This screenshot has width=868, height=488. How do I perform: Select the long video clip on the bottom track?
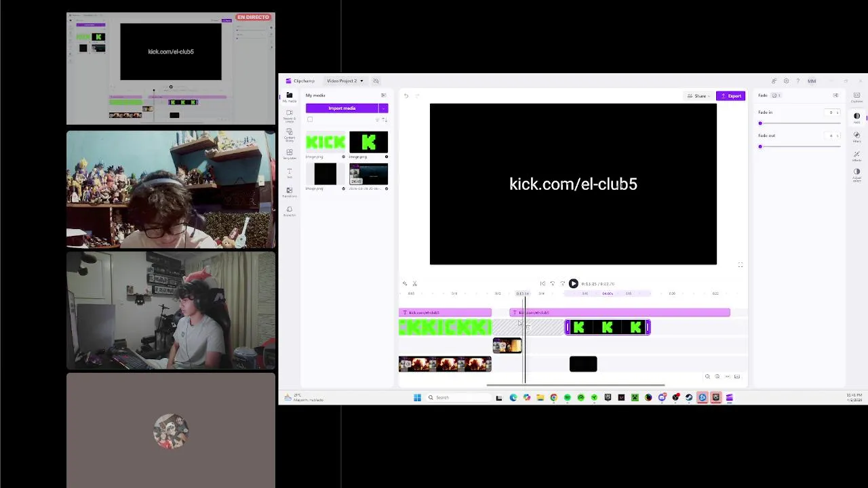(445, 364)
